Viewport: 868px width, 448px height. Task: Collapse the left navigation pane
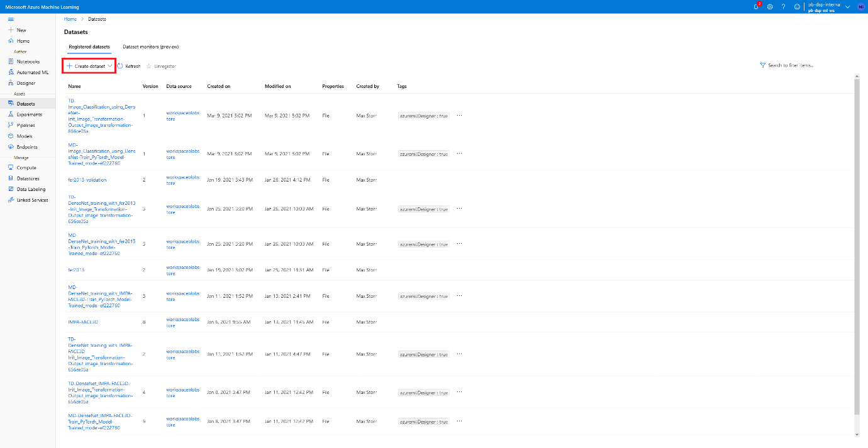[10, 19]
